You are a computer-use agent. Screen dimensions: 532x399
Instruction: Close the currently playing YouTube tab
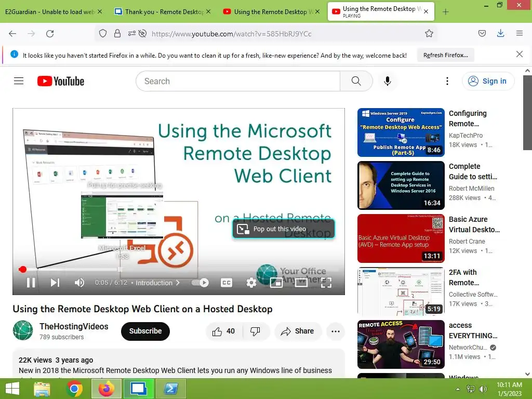click(x=426, y=11)
